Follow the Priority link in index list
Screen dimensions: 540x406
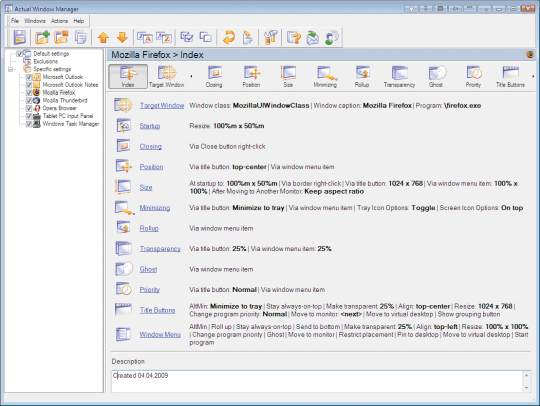[x=150, y=290]
